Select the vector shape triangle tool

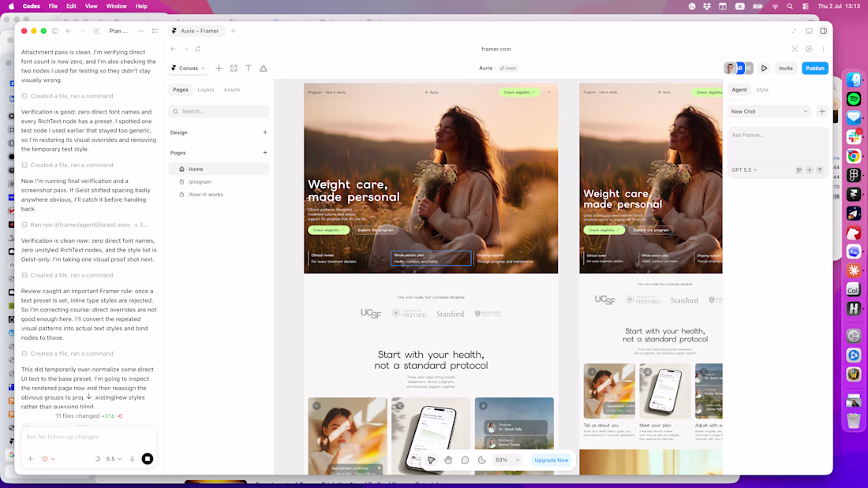(x=264, y=68)
